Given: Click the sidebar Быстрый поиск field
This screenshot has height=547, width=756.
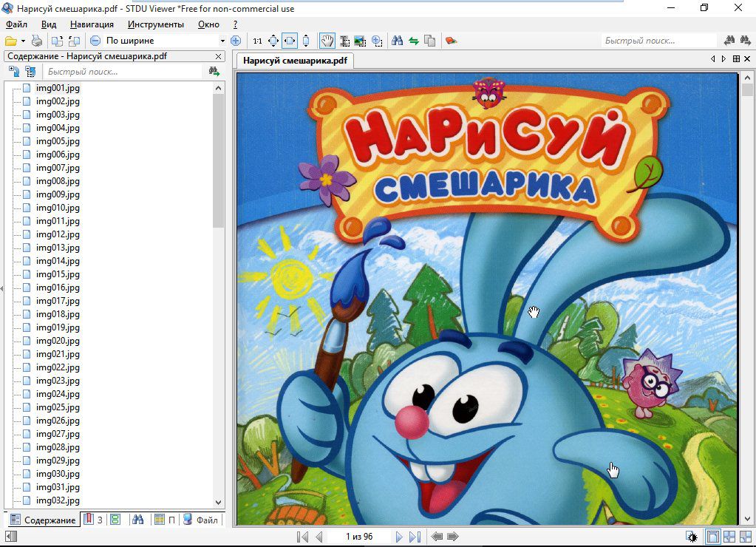Looking at the screenshot, I should pos(122,72).
